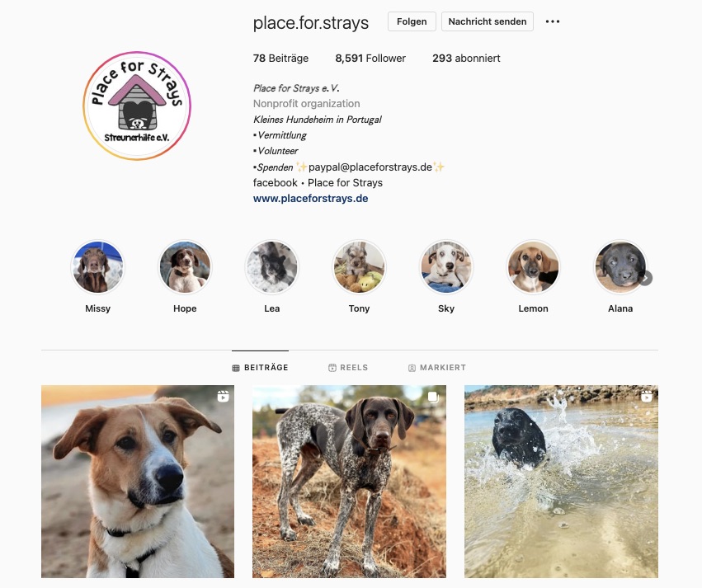Switch to the Markiert tab
702x588 pixels.
[437, 367]
